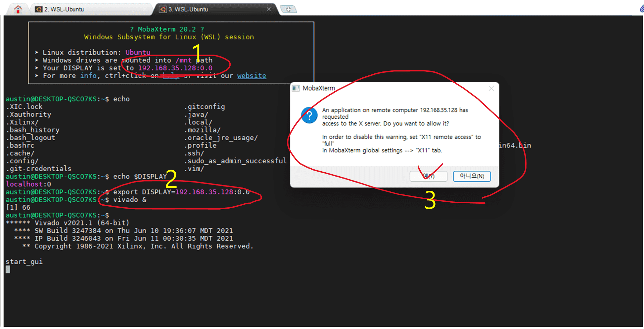Open the "website" link in the banner
644x329 pixels.
click(252, 76)
